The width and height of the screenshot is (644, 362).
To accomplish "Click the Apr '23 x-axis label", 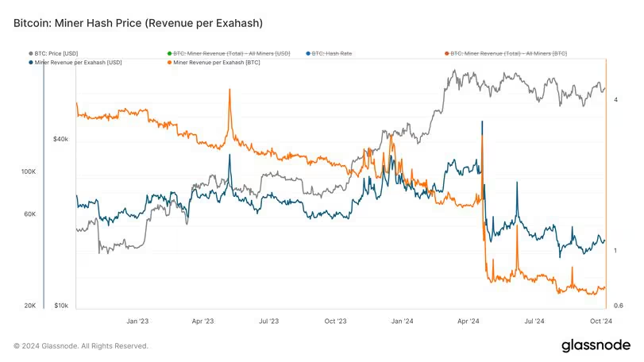I will [x=203, y=321].
